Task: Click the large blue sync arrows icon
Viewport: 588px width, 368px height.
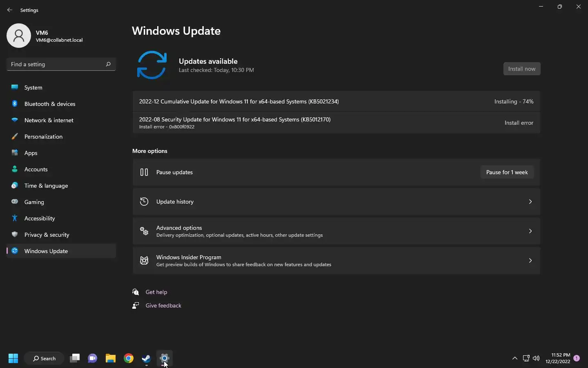Action: point(152,65)
